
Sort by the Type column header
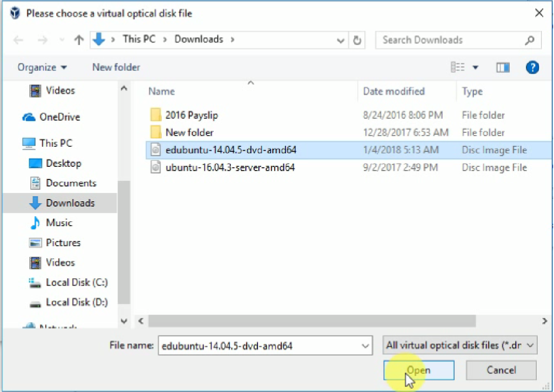tap(472, 92)
